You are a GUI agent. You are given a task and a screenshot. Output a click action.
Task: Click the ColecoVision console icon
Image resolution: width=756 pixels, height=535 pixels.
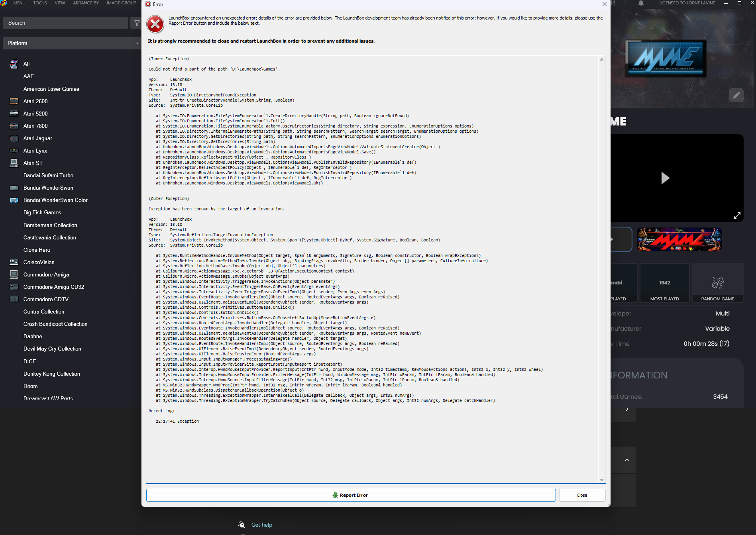[x=14, y=262]
